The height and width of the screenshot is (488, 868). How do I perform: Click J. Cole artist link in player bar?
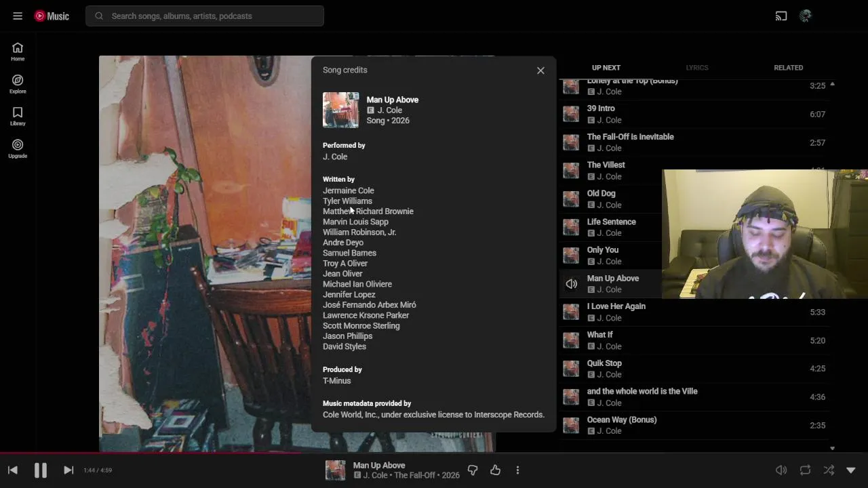(376, 475)
